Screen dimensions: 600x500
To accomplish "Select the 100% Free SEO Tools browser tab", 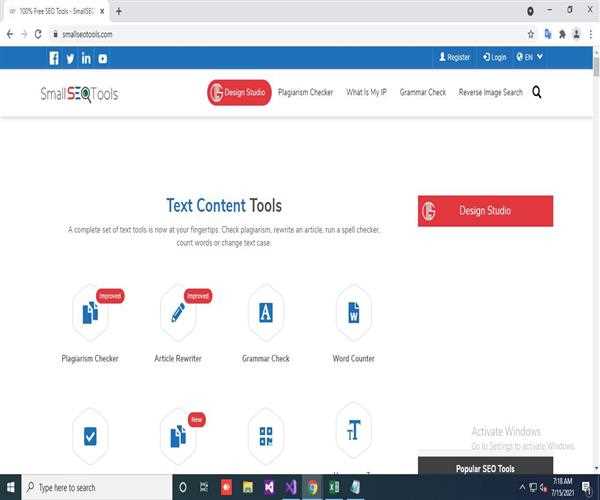I will [x=54, y=11].
